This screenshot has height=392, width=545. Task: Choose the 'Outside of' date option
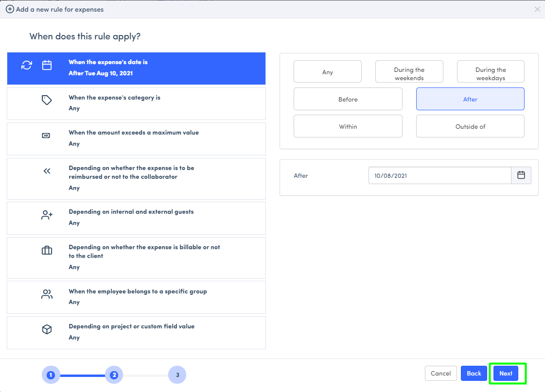pos(470,126)
